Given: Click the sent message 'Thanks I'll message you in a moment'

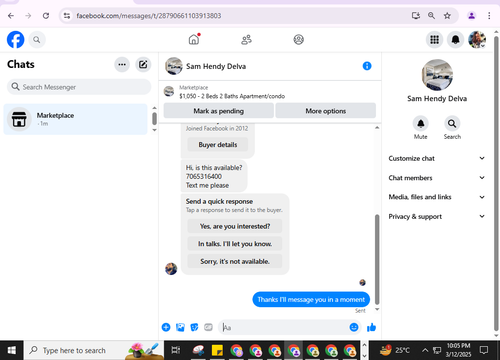Looking at the screenshot, I should (311, 300).
